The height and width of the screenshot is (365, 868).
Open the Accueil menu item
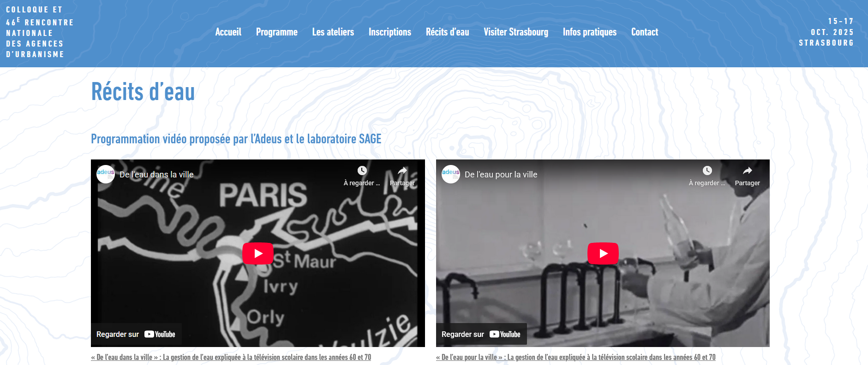228,32
